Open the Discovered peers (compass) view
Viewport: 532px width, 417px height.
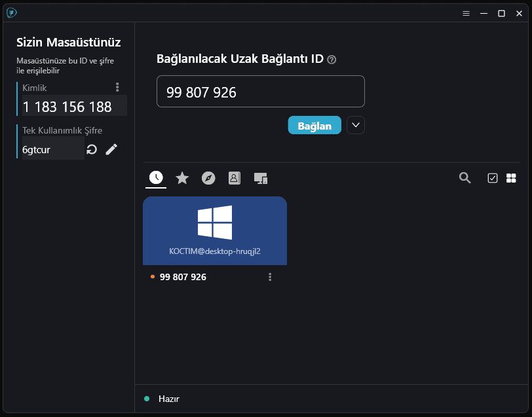coord(208,177)
